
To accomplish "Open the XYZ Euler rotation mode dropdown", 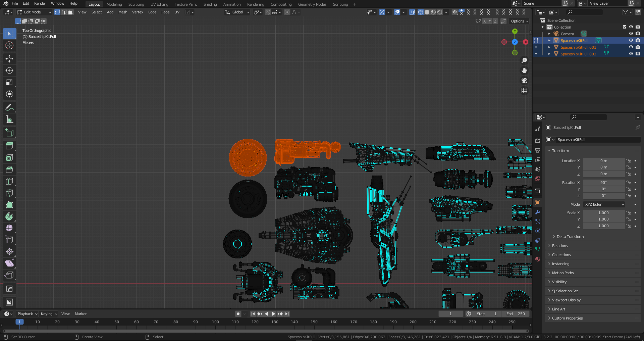I will 604,204.
